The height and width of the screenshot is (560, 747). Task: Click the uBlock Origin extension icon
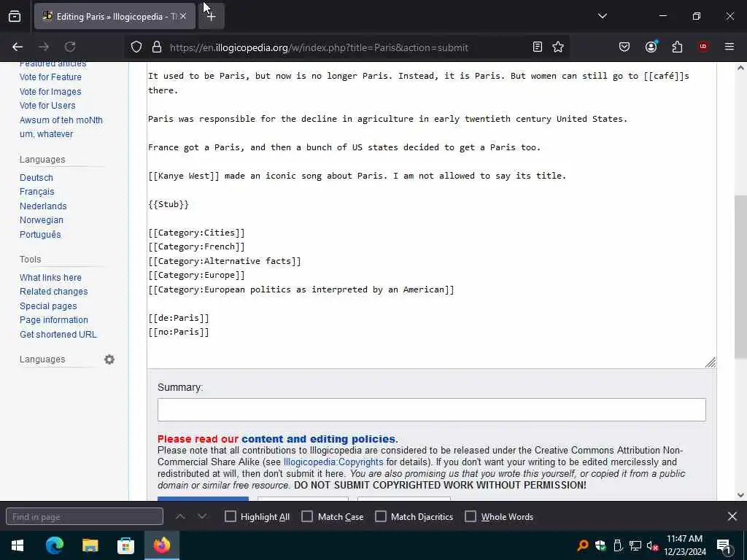click(703, 47)
